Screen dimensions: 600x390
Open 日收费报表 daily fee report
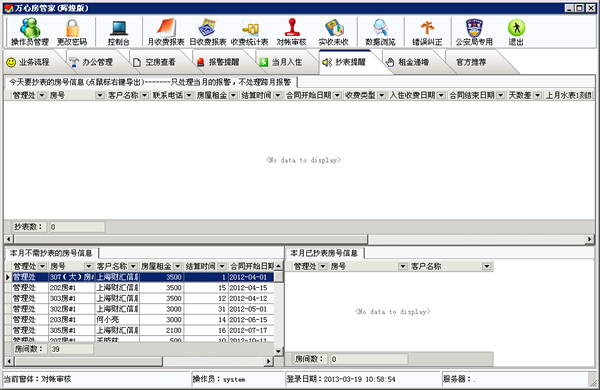(208, 32)
